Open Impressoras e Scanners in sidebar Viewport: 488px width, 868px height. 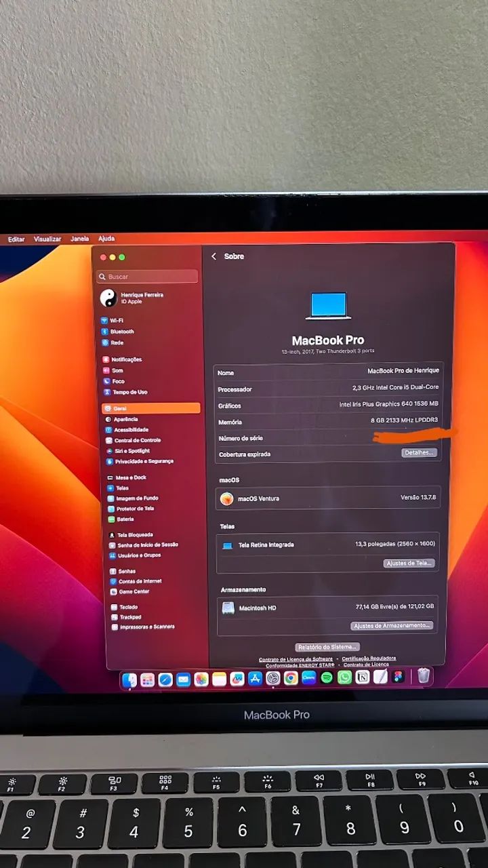point(143,627)
